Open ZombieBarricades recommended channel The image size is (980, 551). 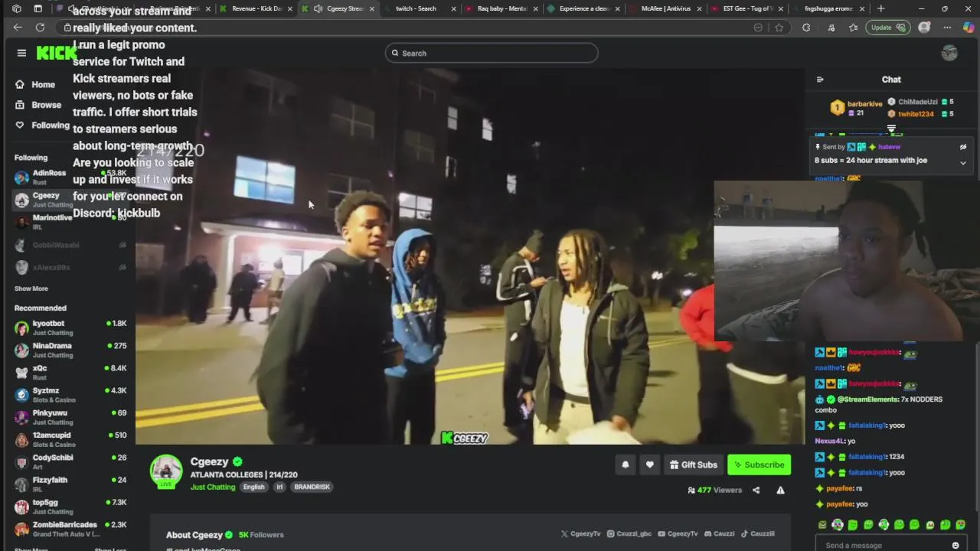tap(70, 529)
